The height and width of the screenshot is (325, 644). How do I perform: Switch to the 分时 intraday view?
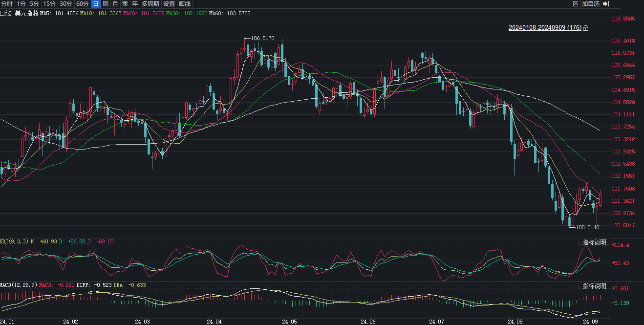(x=7, y=4)
